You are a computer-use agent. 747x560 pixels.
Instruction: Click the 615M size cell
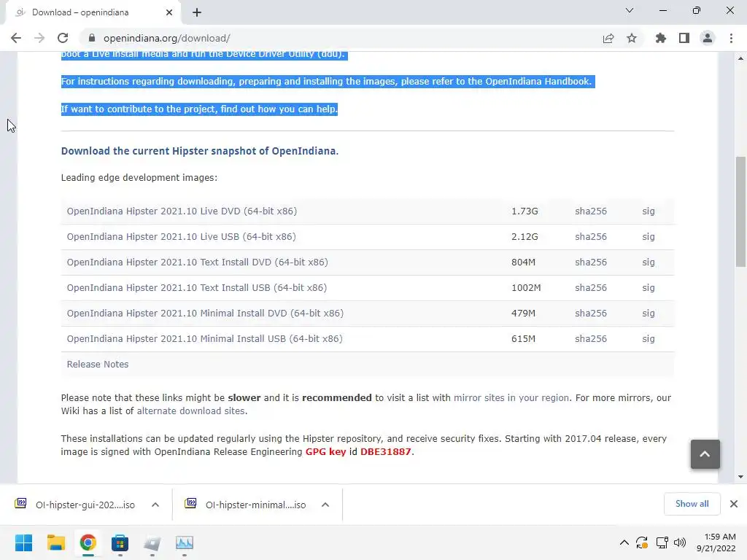(x=523, y=338)
